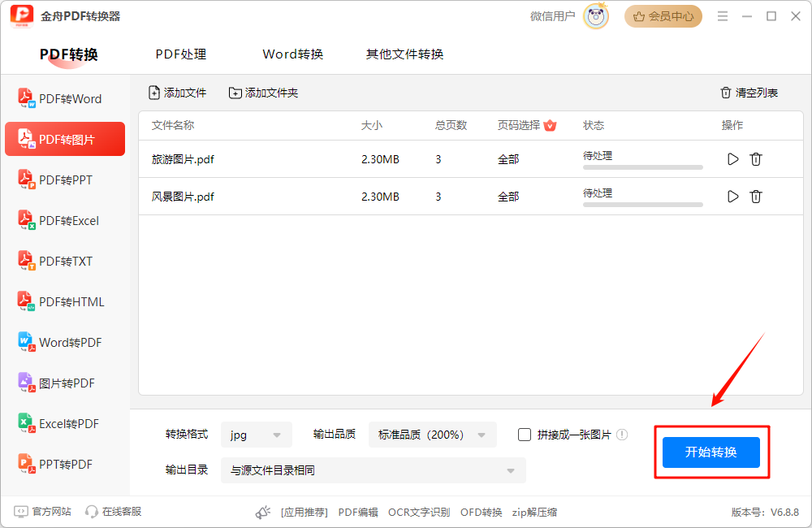Click the 待处理 status of 风景图片.pdf
812x528 pixels.
(x=598, y=193)
